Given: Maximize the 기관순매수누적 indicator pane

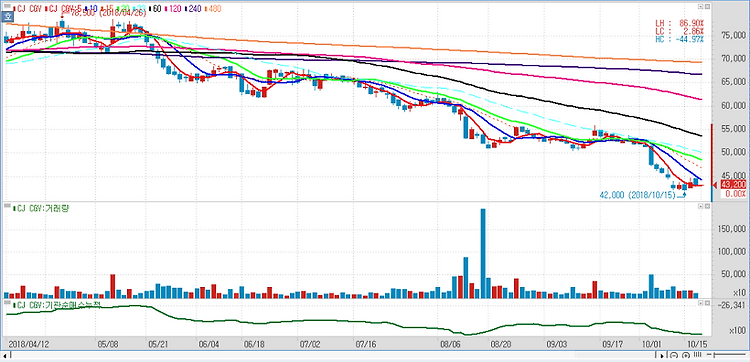Looking at the screenshot, I should tap(701, 303).
